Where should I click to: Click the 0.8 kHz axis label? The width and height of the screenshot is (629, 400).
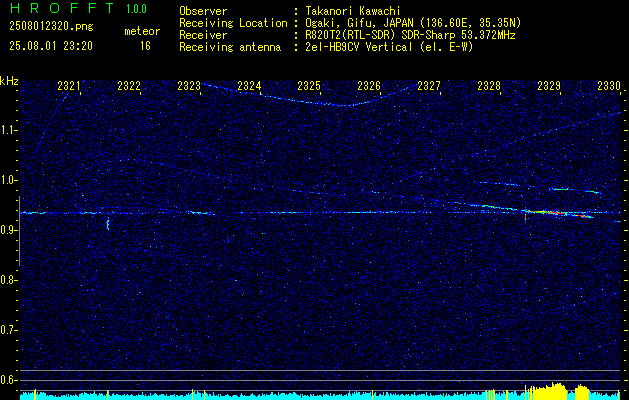8,280
